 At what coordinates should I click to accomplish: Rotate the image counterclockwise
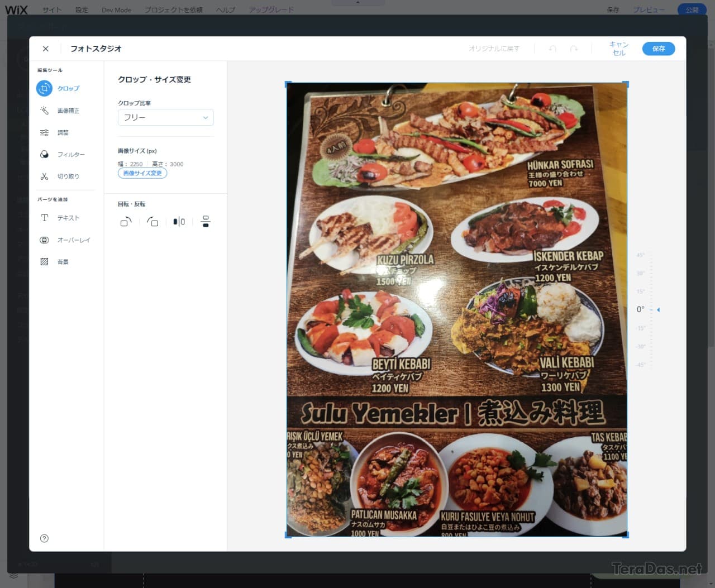click(152, 222)
